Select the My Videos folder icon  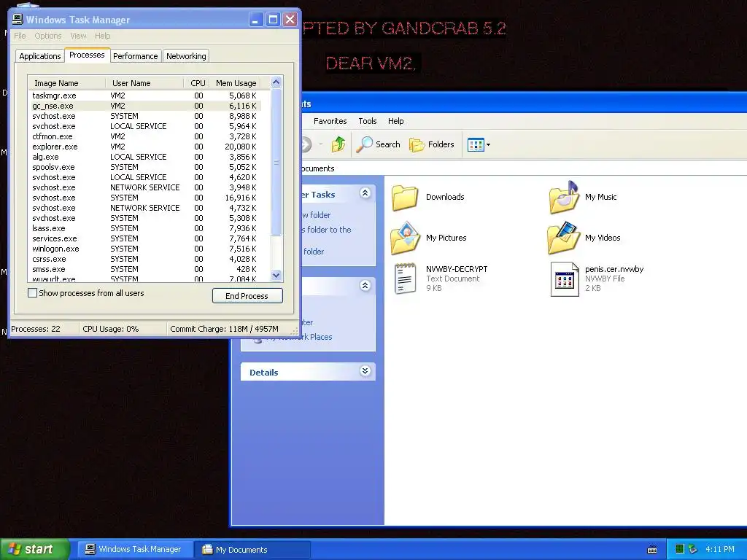click(x=564, y=238)
